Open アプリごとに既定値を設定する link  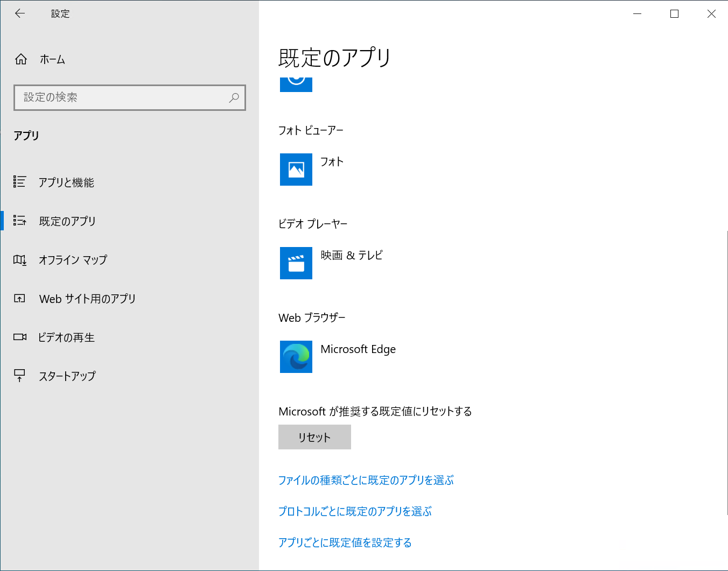coord(345,542)
